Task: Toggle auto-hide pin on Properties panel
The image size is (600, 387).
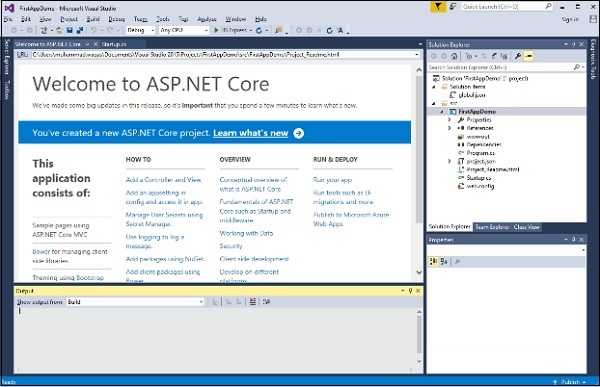Action: click(574, 239)
